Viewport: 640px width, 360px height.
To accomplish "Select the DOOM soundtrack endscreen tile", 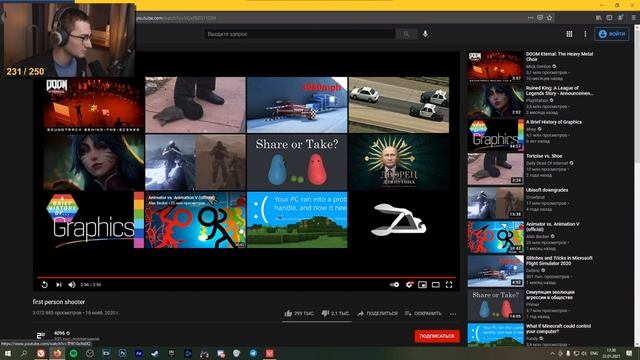I will (94, 105).
